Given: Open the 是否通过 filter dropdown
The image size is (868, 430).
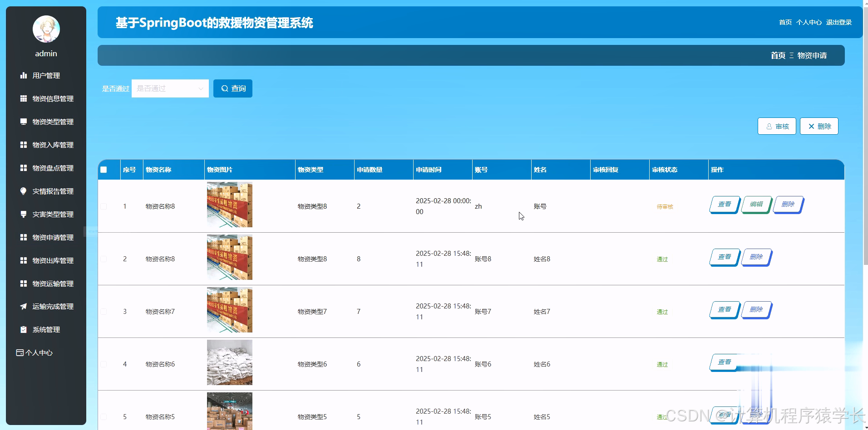Looking at the screenshot, I should point(170,88).
